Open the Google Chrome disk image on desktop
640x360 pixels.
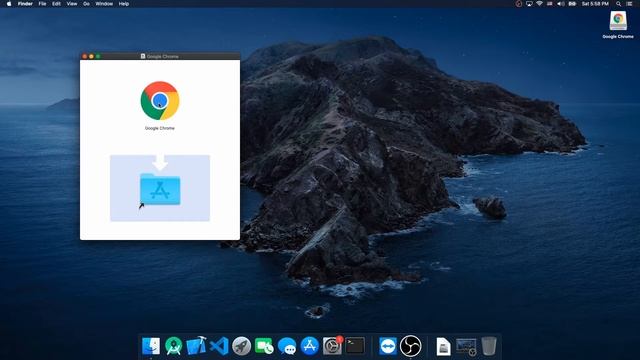(x=618, y=20)
